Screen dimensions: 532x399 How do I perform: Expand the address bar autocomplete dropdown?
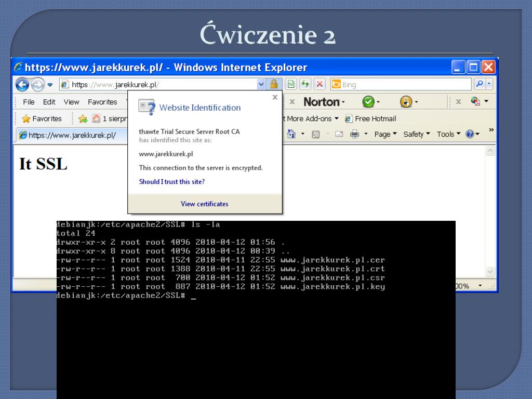(261, 85)
